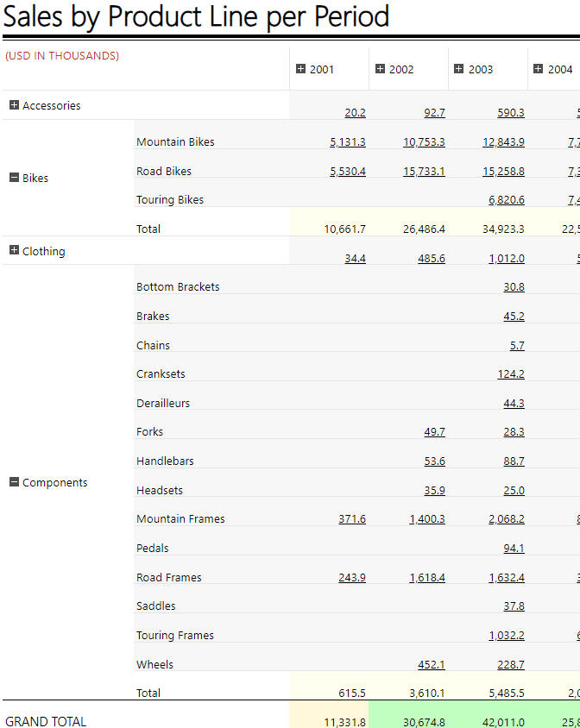The height and width of the screenshot is (728, 580).
Task: Open Clothing 2003 value 1,012.0
Action: pyautogui.click(x=507, y=258)
